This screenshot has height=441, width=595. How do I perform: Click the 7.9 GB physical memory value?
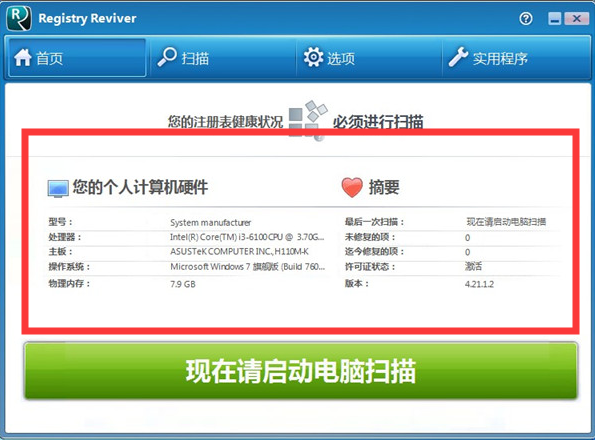pyautogui.click(x=183, y=284)
